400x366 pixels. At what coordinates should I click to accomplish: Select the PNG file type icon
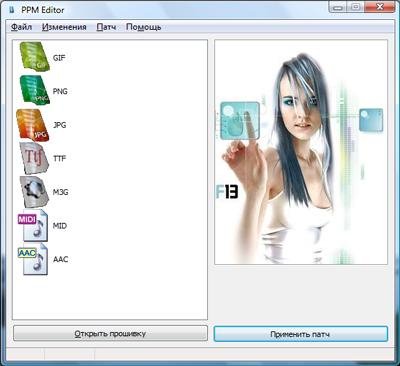coord(35,90)
